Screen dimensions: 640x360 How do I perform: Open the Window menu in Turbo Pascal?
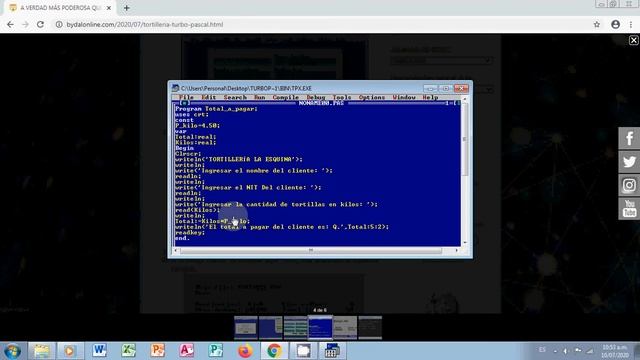point(404,97)
